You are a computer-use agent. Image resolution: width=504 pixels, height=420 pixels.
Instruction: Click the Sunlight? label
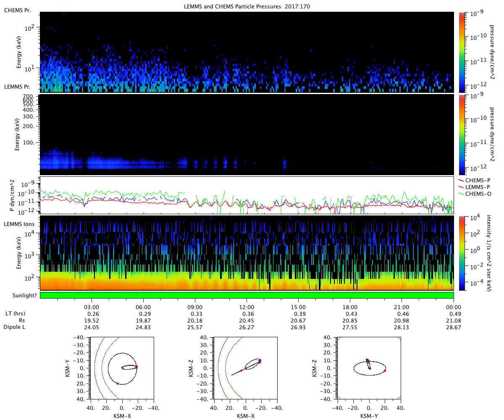[x=19, y=295]
